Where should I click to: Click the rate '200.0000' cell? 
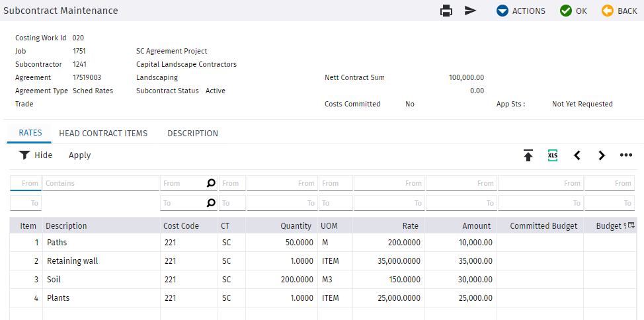coord(389,243)
